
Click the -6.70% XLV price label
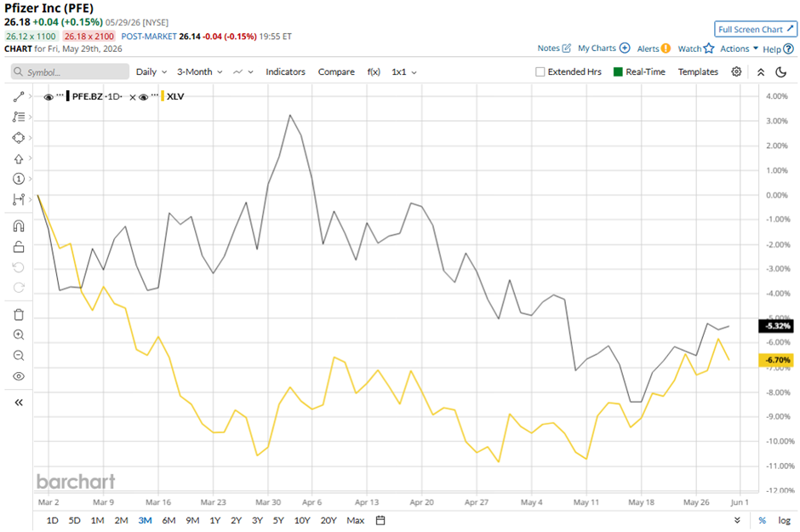pyautogui.click(x=775, y=359)
